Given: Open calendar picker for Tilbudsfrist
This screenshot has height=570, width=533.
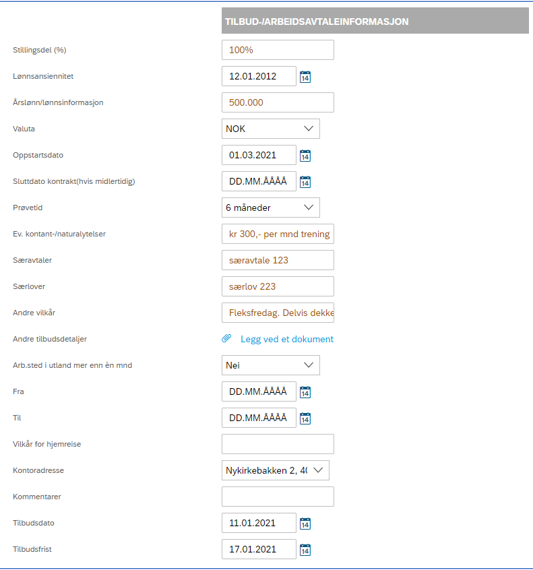Looking at the screenshot, I should 305,550.
